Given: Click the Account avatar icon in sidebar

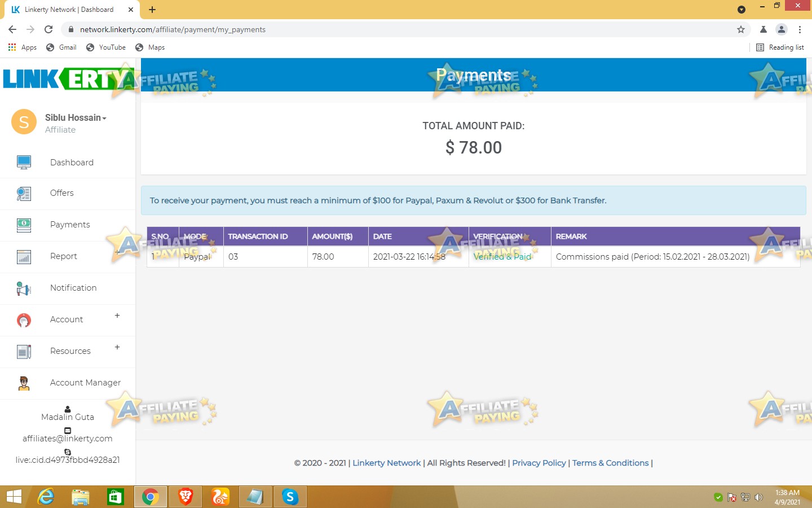Looking at the screenshot, I should point(24,320).
